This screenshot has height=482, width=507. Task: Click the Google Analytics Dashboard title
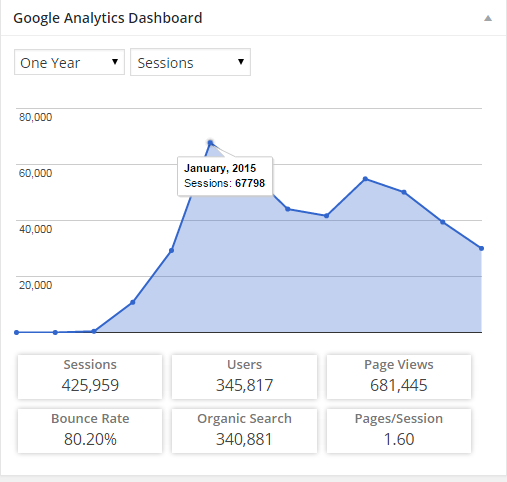click(x=108, y=18)
